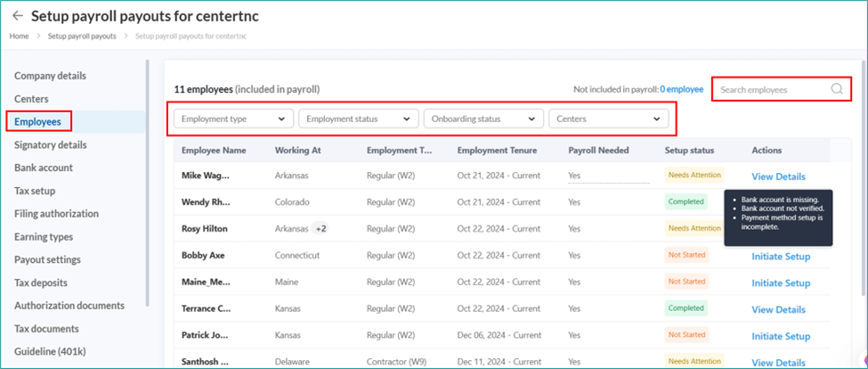Viewport: 868px width, 369px height.
Task: Click Contractor (W9) in Santhosh row
Action: [394, 362]
